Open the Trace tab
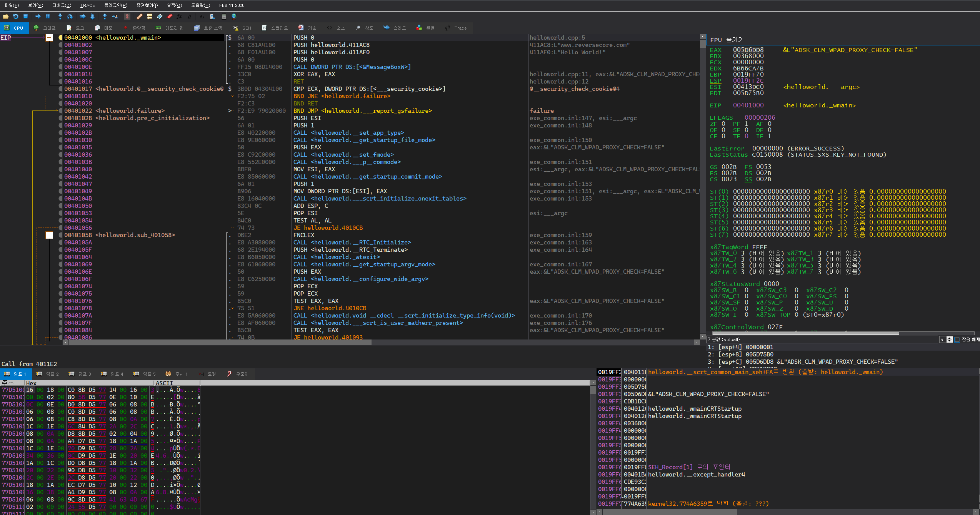 [x=456, y=28]
